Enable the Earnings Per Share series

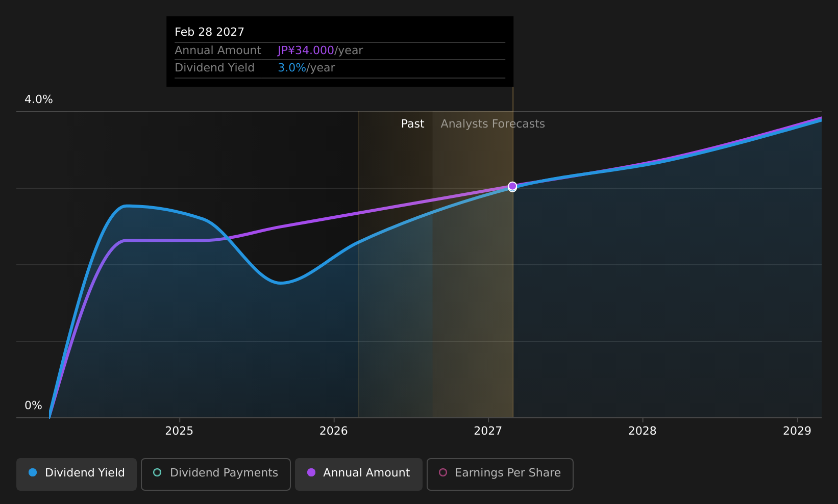(x=500, y=474)
